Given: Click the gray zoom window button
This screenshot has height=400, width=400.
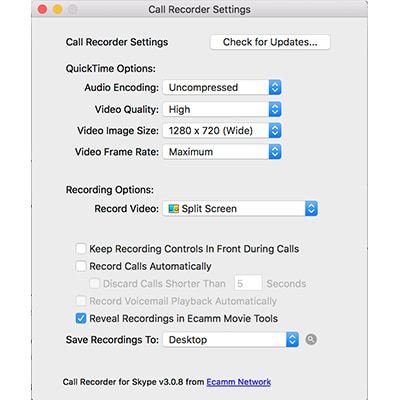Looking at the screenshot, I should [x=73, y=9].
